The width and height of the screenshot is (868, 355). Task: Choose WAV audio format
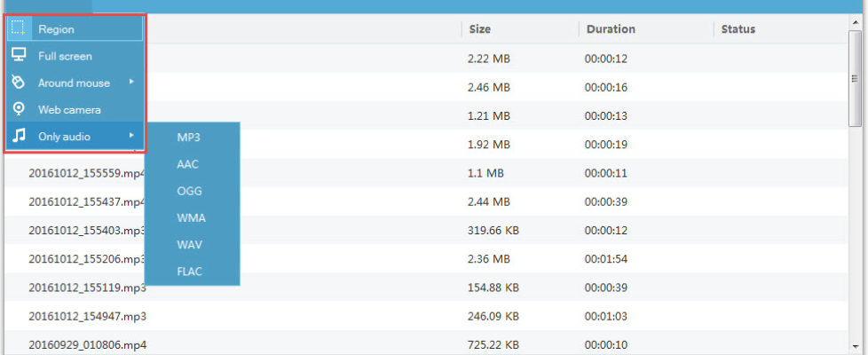[189, 244]
